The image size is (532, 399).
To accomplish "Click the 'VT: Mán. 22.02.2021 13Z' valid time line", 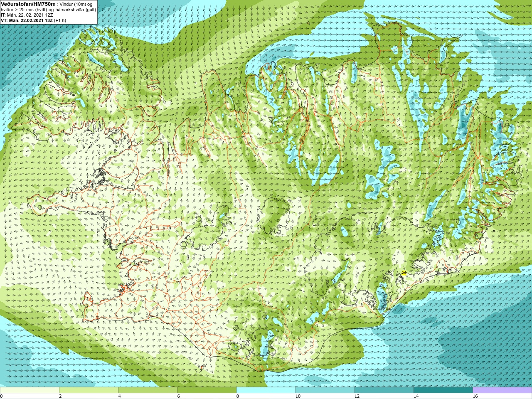I will click(33, 20).
